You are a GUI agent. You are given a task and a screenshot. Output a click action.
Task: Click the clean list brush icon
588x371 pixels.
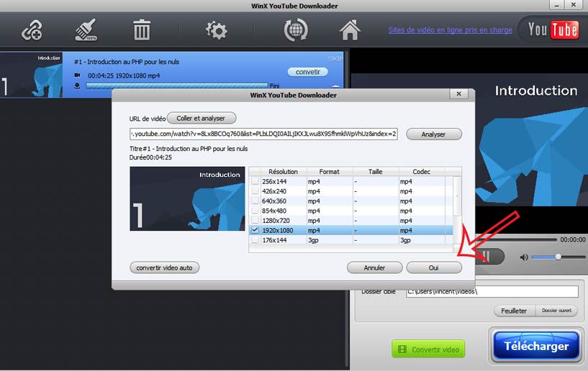[x=86, y=30]
